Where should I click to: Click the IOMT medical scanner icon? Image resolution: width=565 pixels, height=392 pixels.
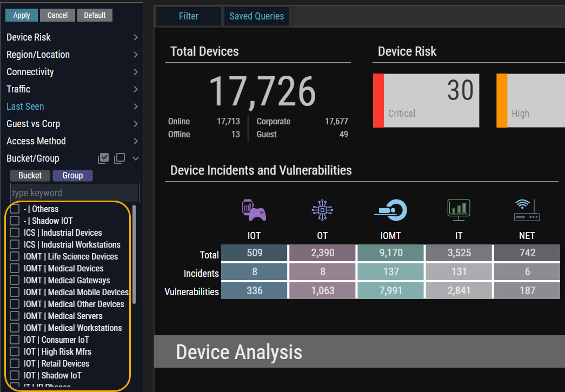pos(391,210)
